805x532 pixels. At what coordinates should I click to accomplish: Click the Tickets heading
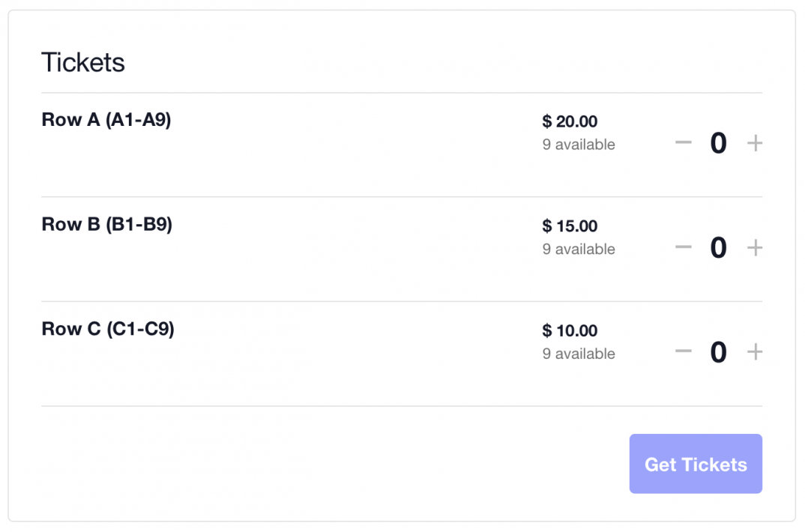coord(83,62)
